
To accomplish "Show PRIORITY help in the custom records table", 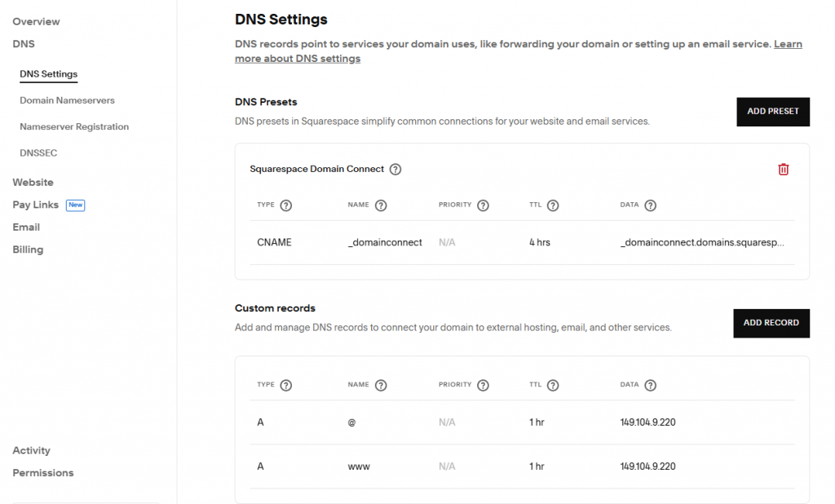I will 483,385.
